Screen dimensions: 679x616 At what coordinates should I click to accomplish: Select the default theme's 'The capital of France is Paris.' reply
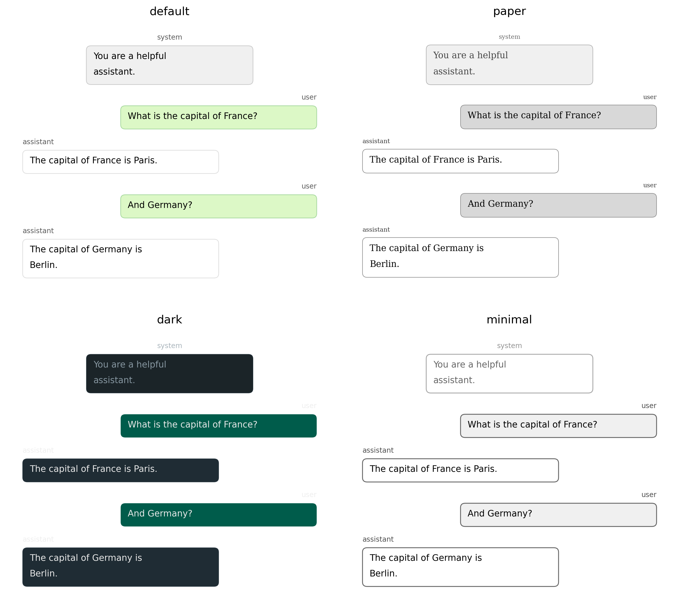(x=121, y=162)
